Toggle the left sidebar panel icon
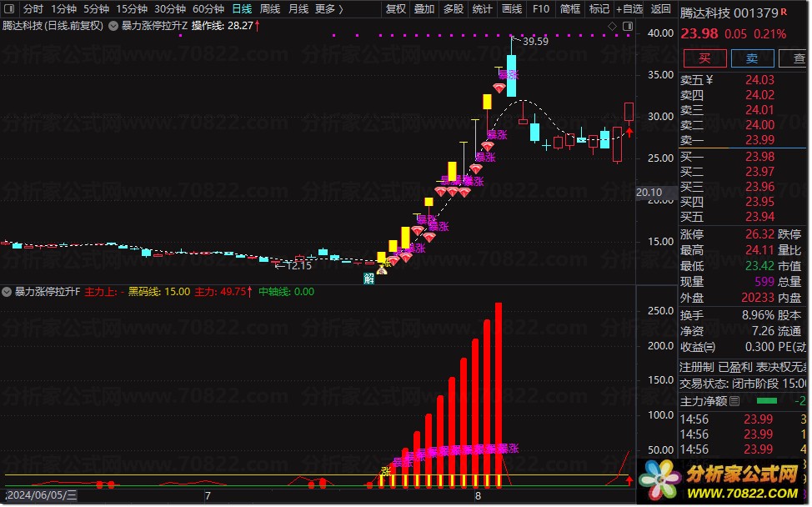The height and width of the screenshot is (507, 812). [x=9, y=9]
